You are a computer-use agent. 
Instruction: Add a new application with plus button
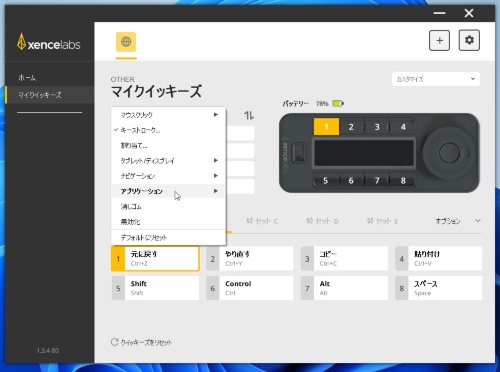pos(439,41)
